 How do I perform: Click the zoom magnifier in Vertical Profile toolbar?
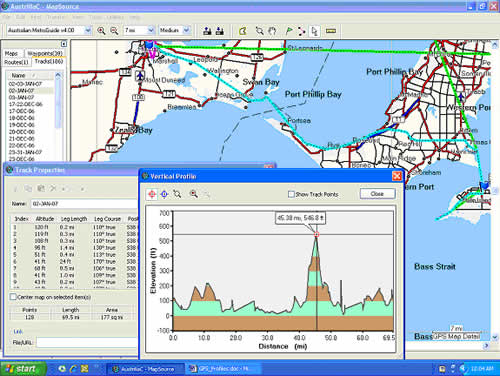(x=194, y=194)
